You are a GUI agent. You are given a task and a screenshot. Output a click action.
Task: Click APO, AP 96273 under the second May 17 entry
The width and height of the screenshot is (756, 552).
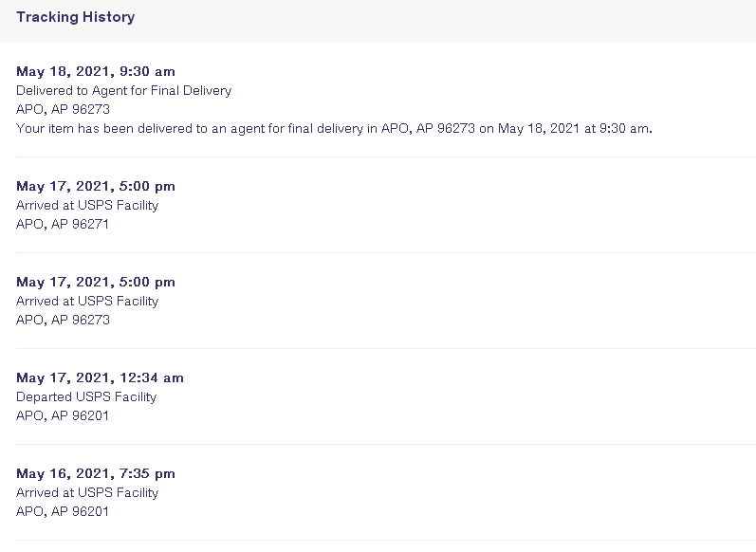[x=64, y=321]
